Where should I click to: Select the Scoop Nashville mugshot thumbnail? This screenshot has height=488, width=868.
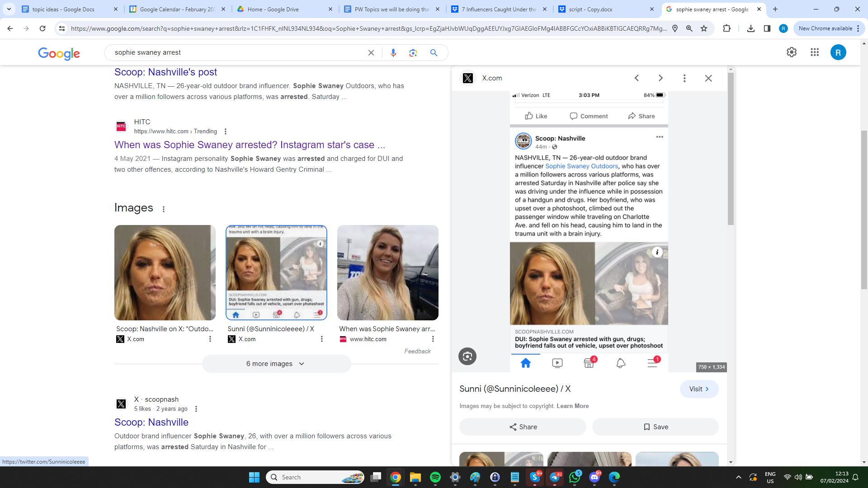coord(165,273)
